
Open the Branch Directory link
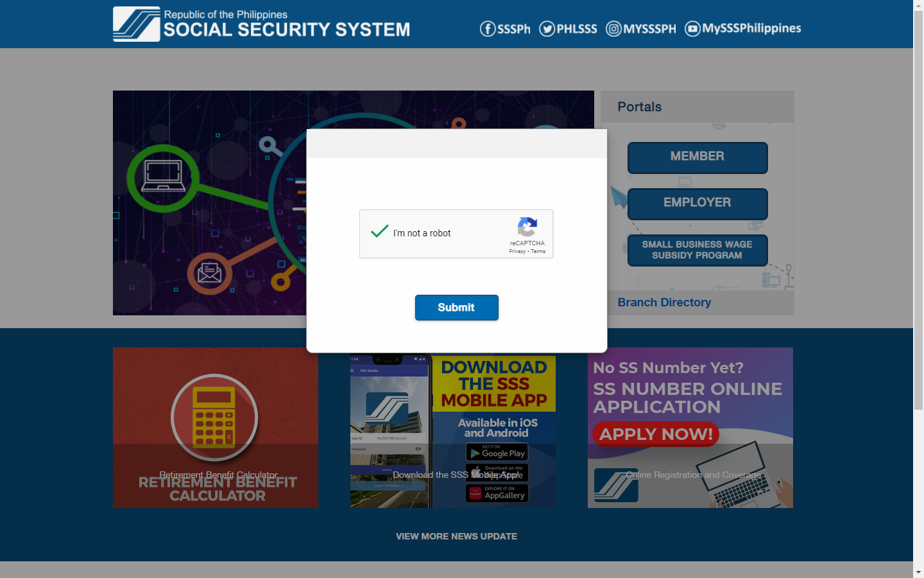(x=664, y=302)
